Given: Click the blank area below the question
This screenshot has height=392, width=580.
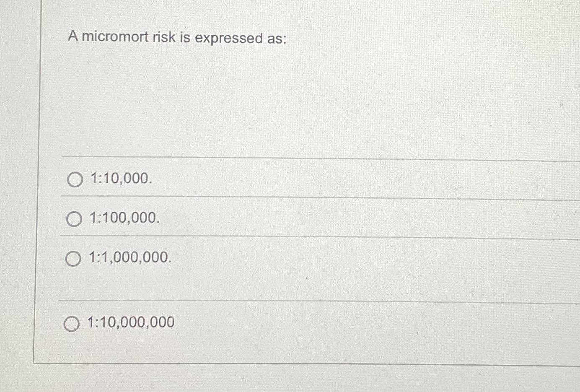Looking at the screenshot, I should 251,105.
